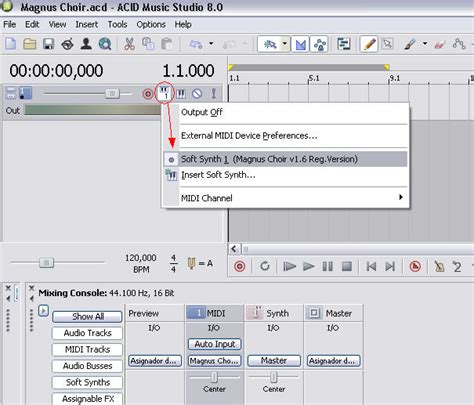Click the Stop playback button
The image size is (474, 405).
tap(347, 266)
